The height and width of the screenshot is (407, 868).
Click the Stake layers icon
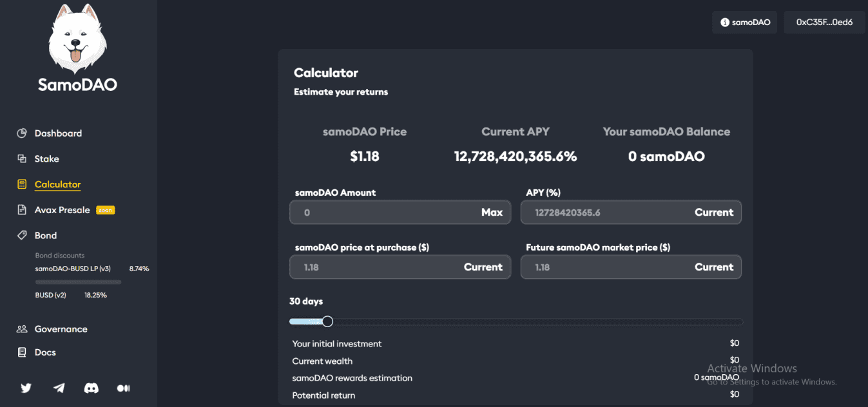pyautogui.click(x=22, y=158)
